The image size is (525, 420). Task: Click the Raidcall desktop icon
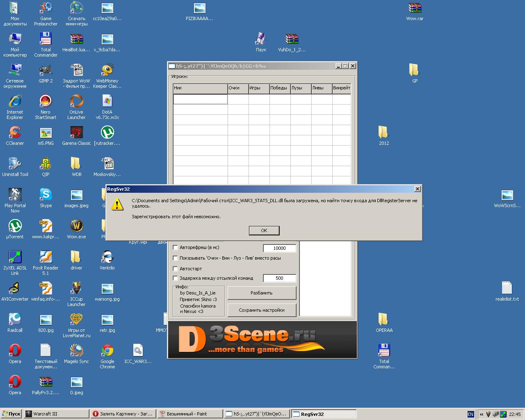tap(15, 323)
